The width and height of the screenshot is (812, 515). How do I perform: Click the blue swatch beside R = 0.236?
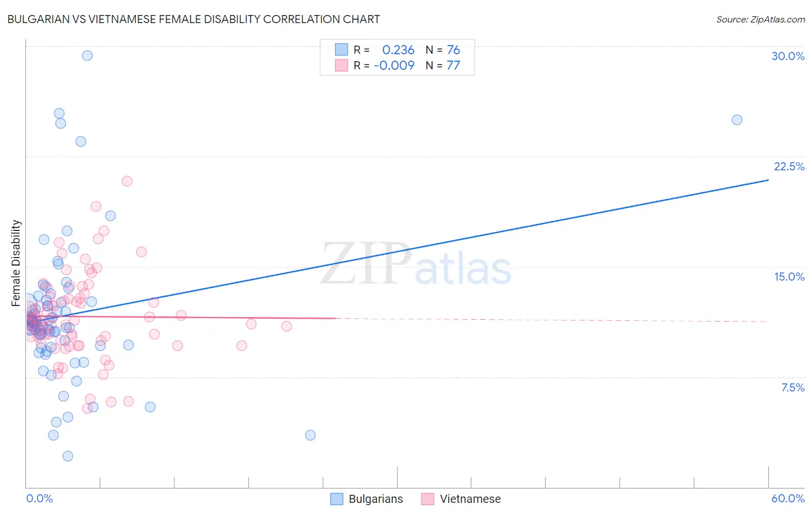[341, 50]
